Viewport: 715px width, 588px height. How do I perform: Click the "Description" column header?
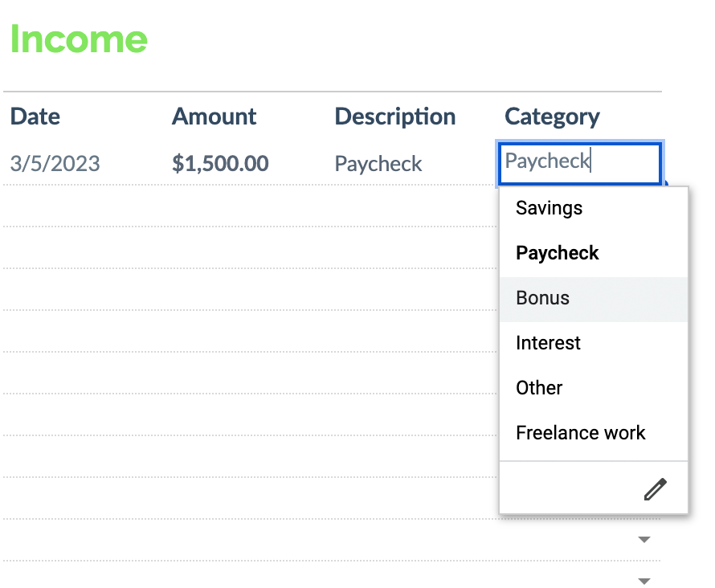[394, 116]
